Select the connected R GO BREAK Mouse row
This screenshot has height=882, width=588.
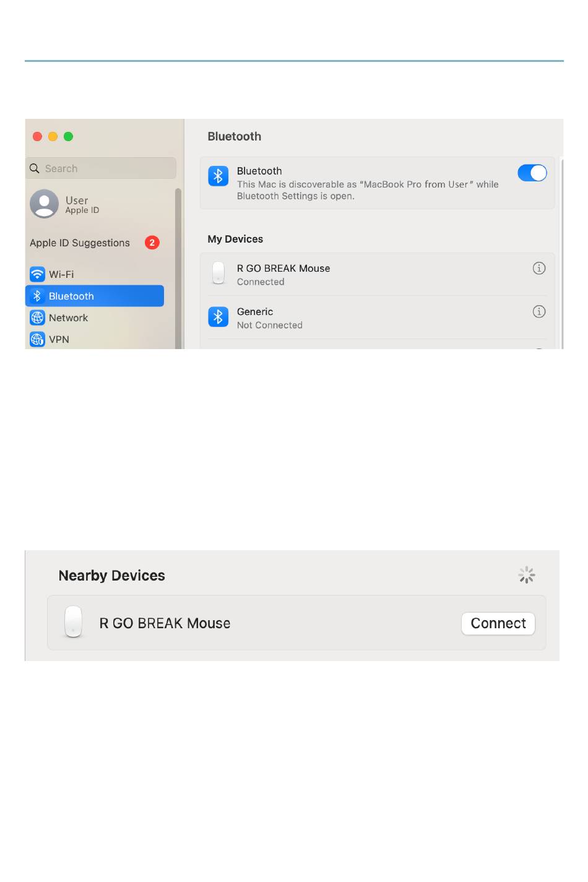click(378, 274)
